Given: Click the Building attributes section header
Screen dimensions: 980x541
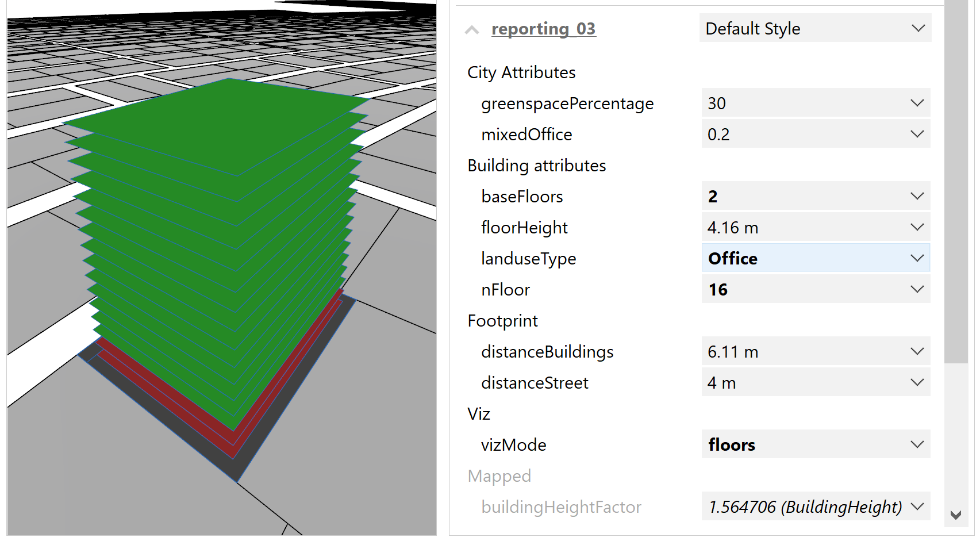Looking at the screenshot, I should tap(536, 166).
